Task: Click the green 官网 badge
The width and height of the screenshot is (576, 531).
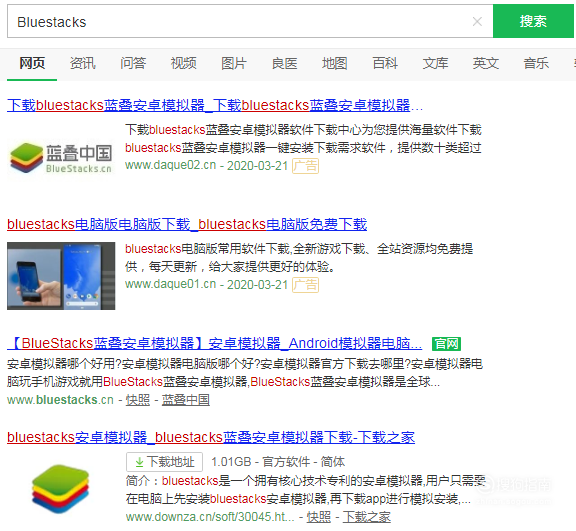Action: pyautogui.click(x=446, y=344)
